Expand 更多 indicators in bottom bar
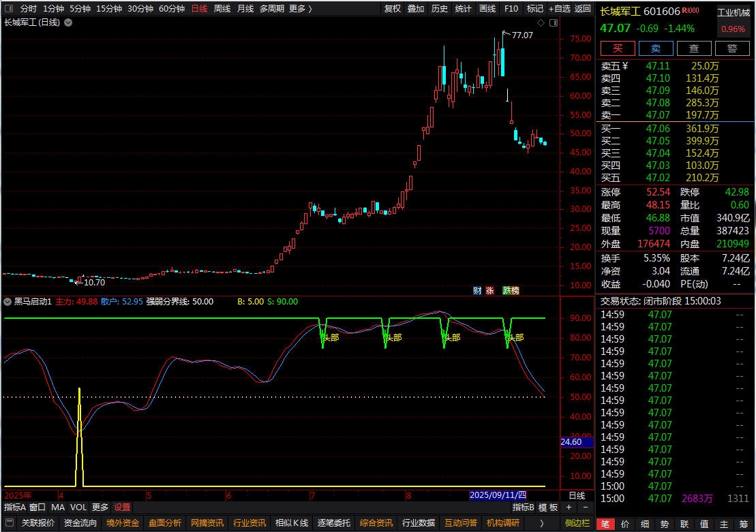756x532 pixels. (100, 507)
